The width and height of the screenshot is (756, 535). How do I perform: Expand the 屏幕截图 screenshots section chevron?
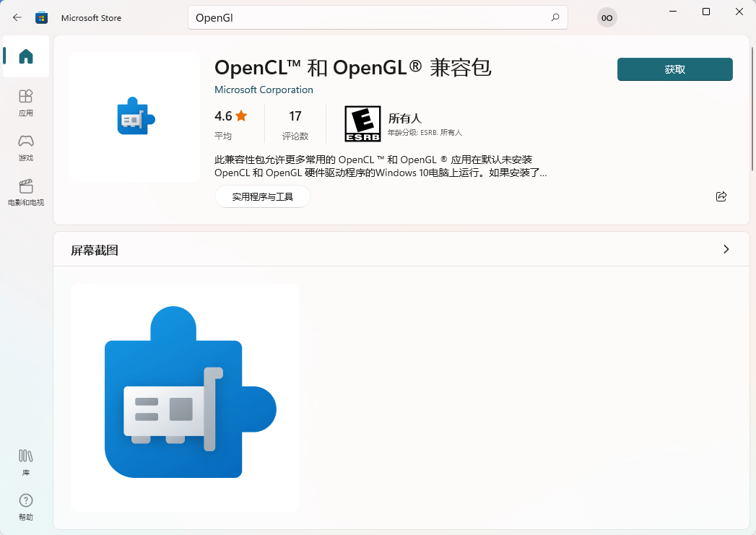pos(726,248)
